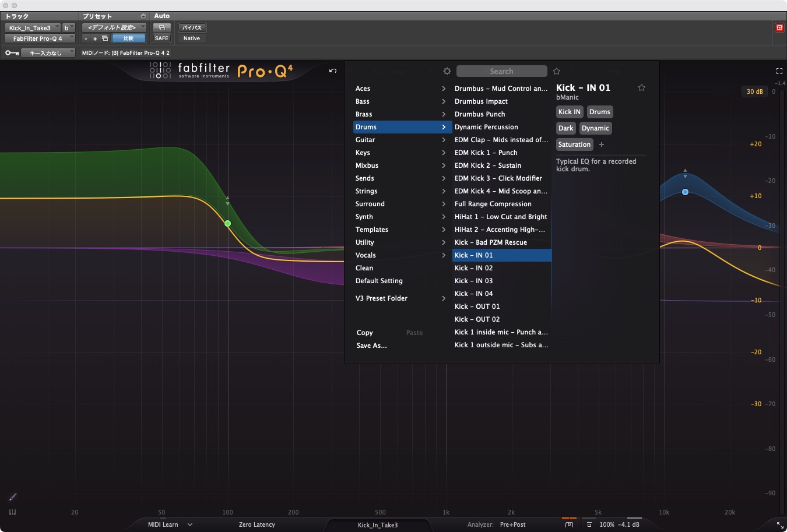787x532 pixels.
Task: Click the global bypass icon in bottom bar
Action: pos(589,525)
